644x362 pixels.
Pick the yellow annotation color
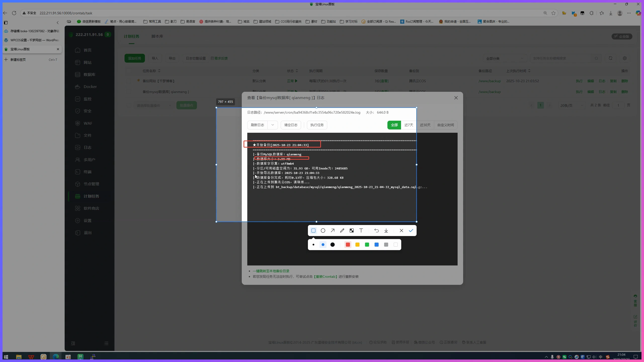pyautogui.click(x=357, y=245)
